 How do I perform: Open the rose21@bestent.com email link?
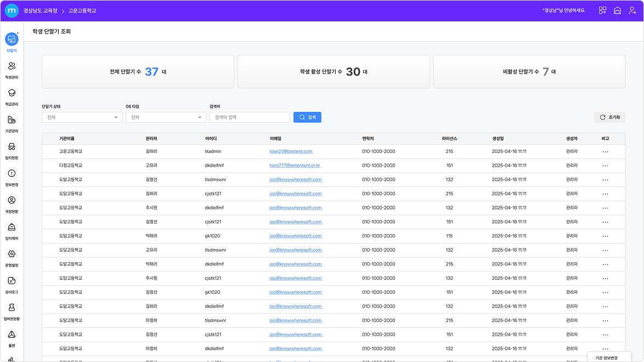click(291, 151)
